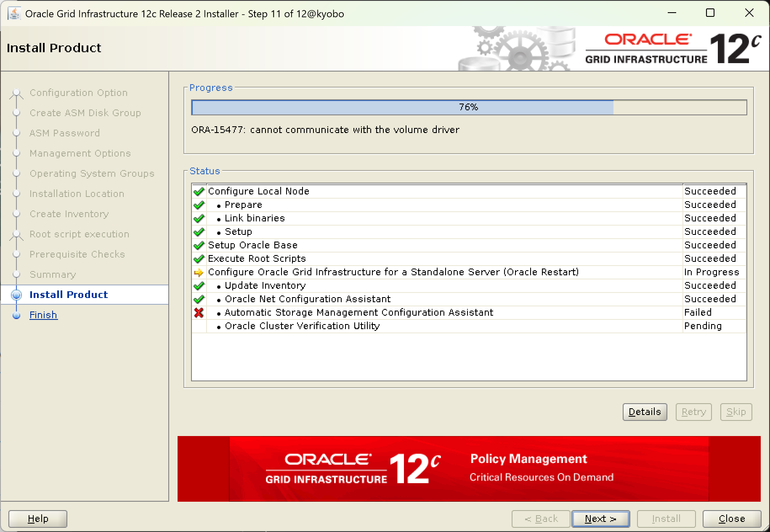Click the Install button
This screenshot has width=770, height=532.
coord(666,519)
